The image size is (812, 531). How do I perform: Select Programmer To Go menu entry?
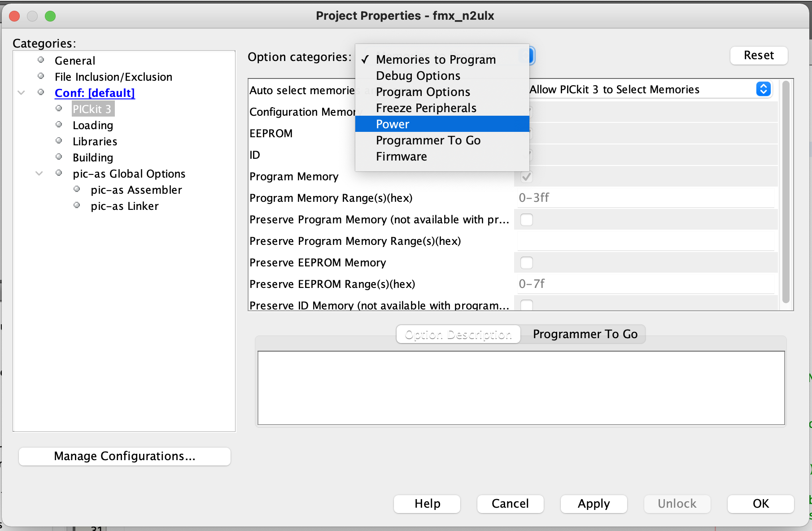[x=428, y=140]
